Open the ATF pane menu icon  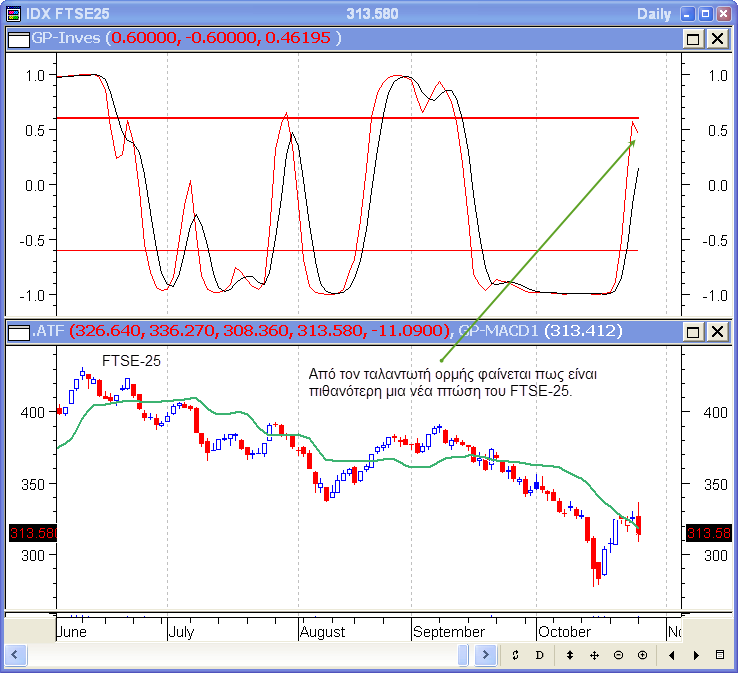coord(18,331)
